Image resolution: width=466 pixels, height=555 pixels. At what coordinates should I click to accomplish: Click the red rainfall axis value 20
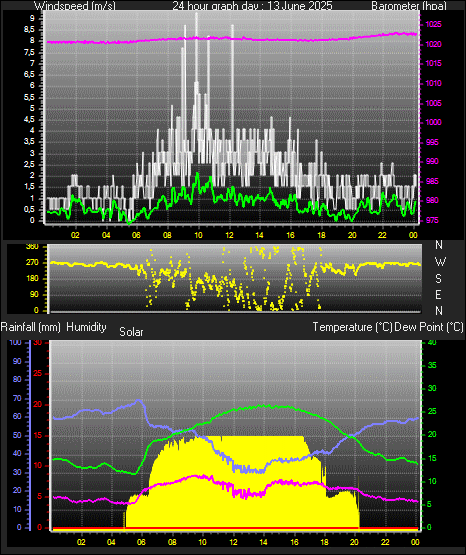[x=38, y=405]
